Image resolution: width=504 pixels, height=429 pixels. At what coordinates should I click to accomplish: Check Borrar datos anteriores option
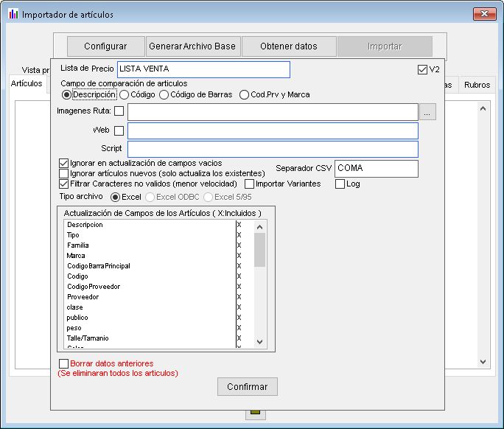pos(63,363)
